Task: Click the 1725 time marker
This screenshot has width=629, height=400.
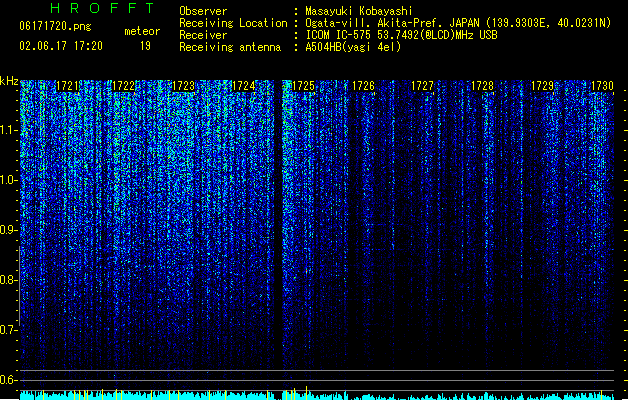Action: tap(303, 86)
